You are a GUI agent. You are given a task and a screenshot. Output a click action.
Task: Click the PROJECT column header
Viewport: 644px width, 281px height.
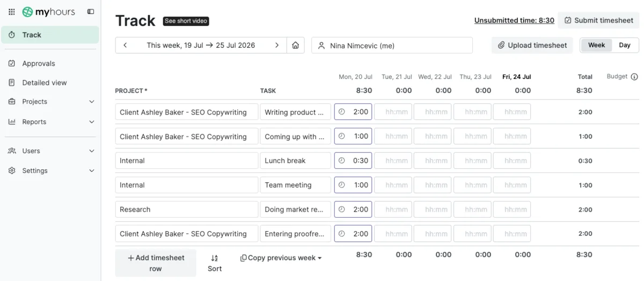131,91
